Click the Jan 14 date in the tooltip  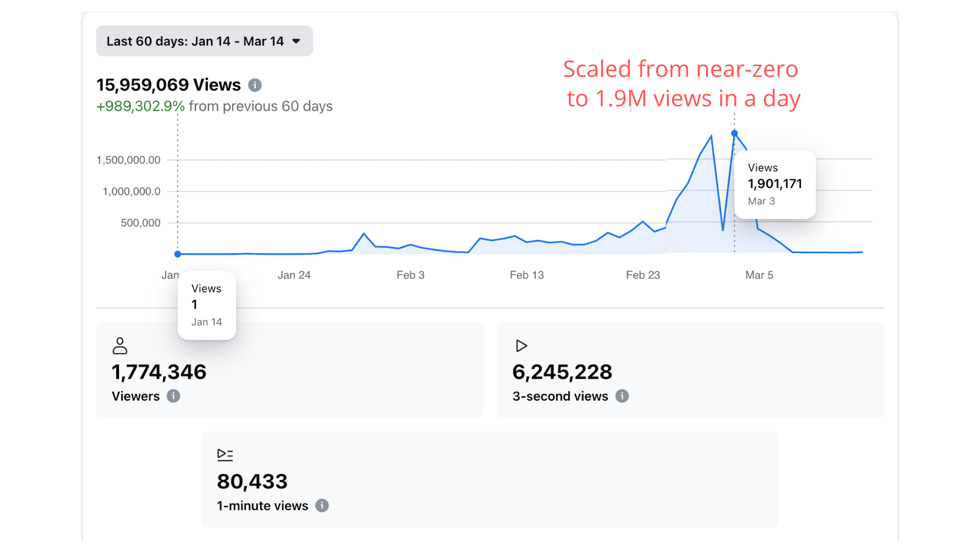[207, 322]
